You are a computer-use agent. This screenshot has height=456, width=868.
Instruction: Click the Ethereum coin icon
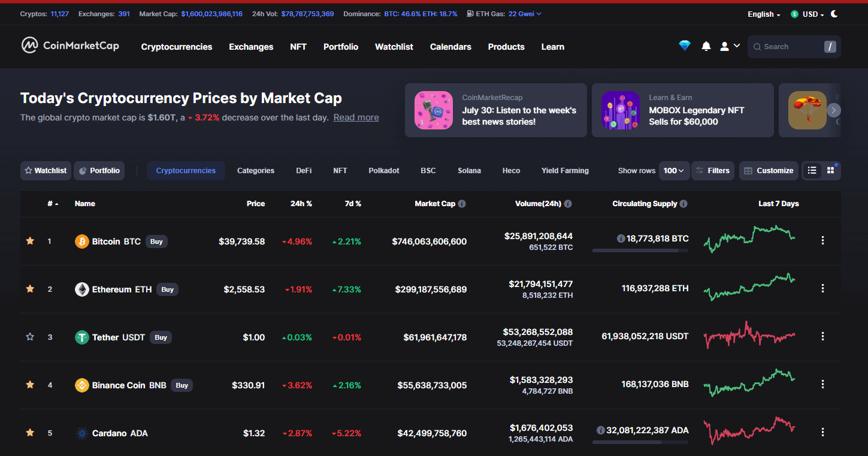pos(81,289)
